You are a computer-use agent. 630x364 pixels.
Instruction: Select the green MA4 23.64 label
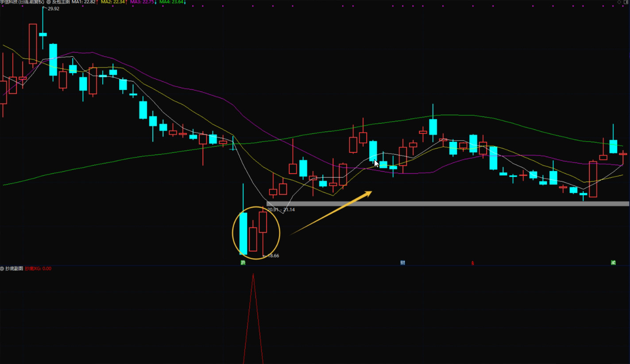[172, 2]
